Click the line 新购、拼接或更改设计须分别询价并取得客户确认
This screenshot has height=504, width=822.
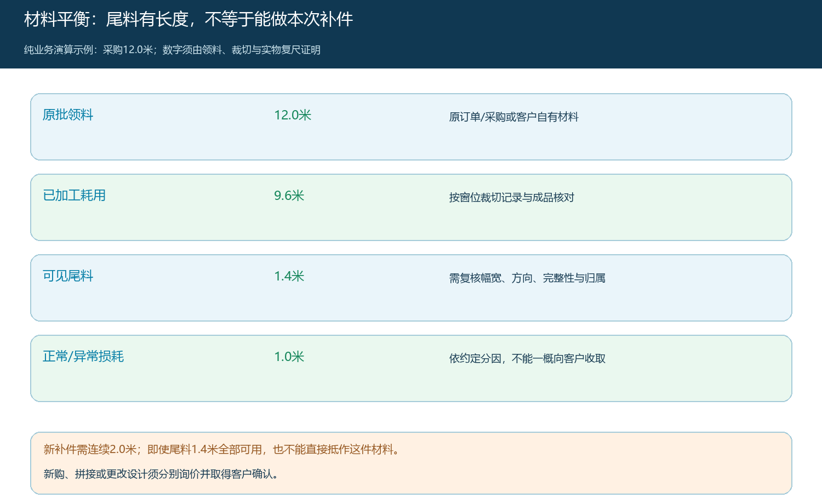[163, 474]
